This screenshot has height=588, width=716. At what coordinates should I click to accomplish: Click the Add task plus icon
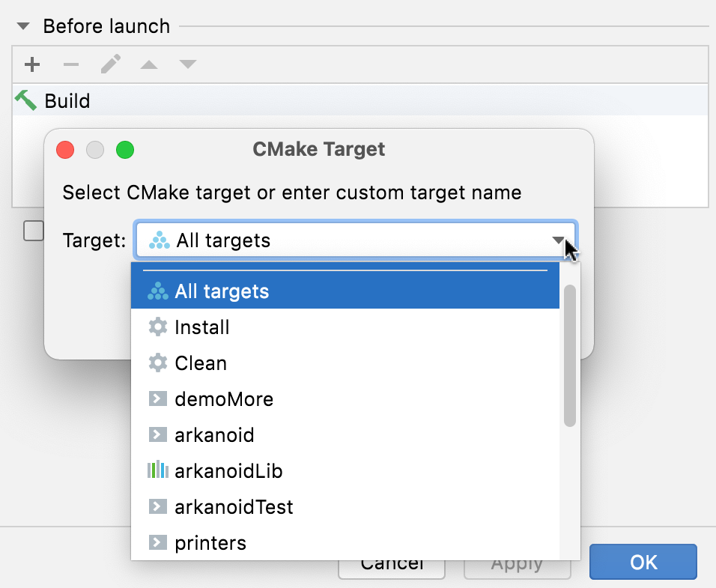[31, 64]
